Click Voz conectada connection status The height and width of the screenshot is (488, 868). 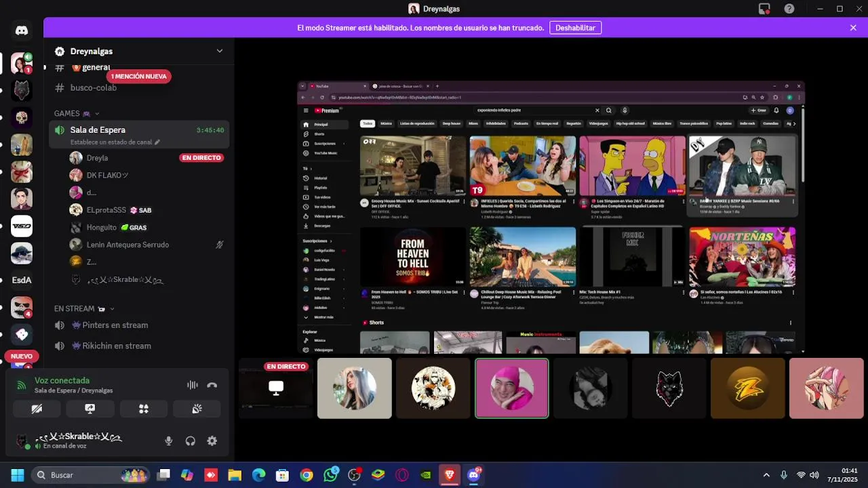pyautogui.click(x=62, y=380)
